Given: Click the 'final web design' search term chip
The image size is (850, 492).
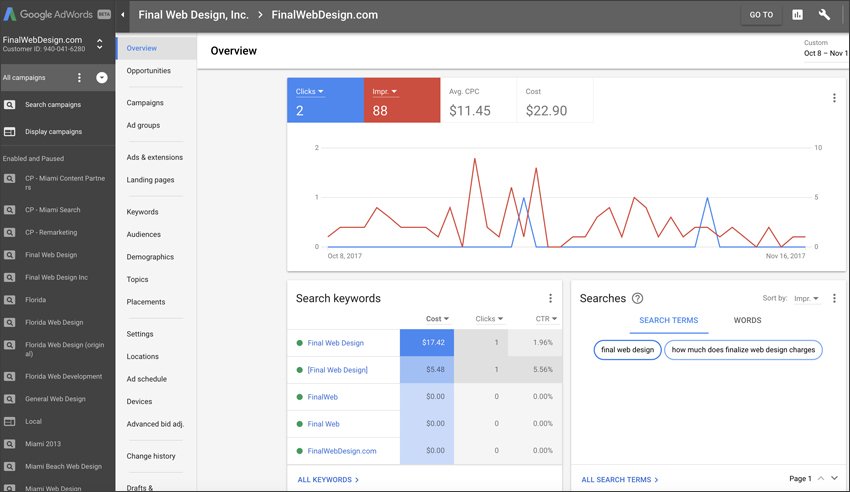Looking at the screenshot, I should pyautogui.click(x=628, y=349).
